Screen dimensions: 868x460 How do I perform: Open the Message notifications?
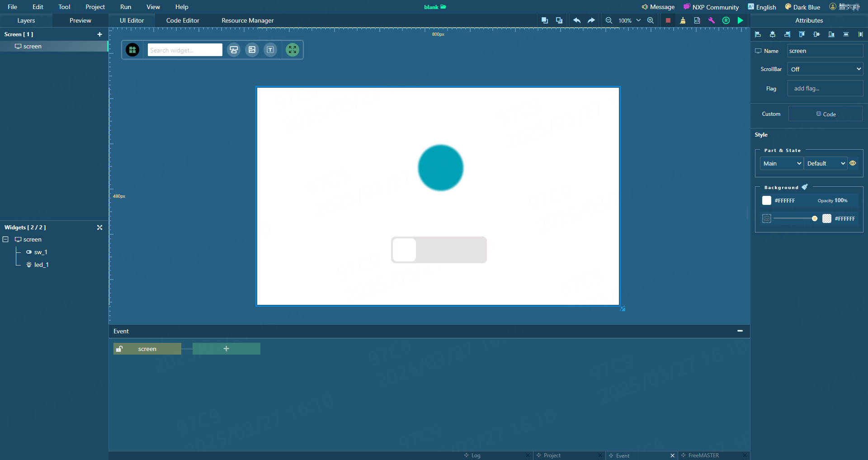click(658, 7)
